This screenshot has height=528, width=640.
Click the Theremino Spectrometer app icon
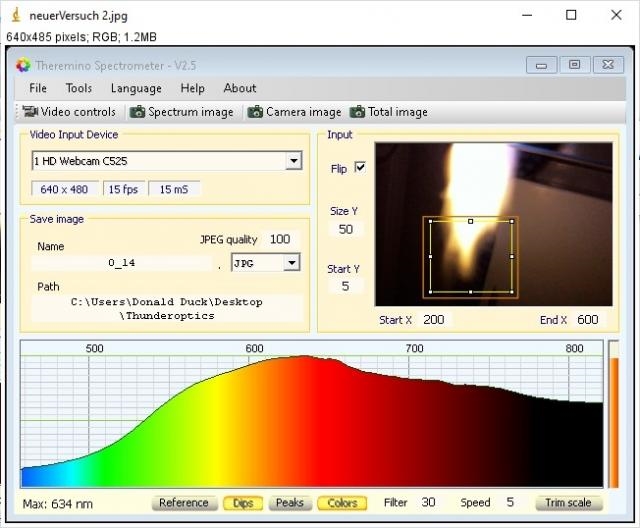coord(24,65)
